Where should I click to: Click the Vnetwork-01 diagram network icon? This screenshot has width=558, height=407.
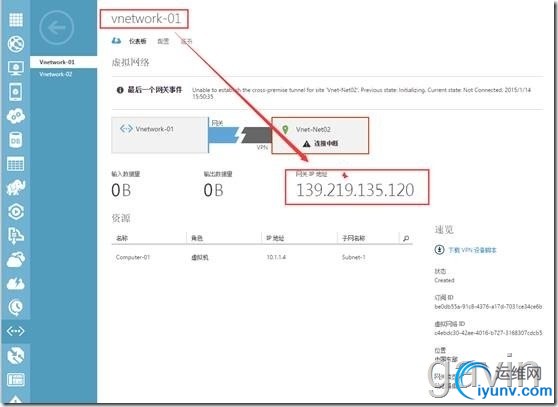[x=126, y=129]
